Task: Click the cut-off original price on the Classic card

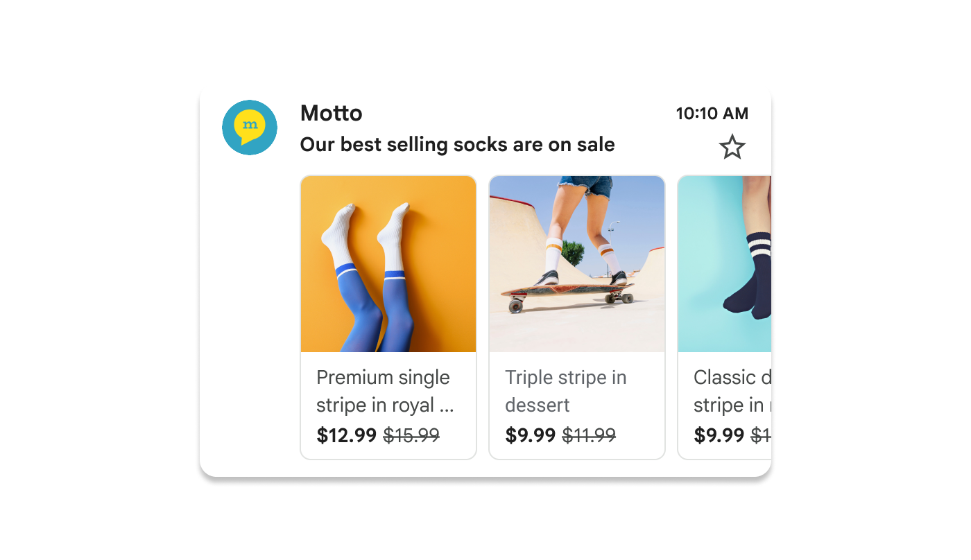Action: pos(762,435)
